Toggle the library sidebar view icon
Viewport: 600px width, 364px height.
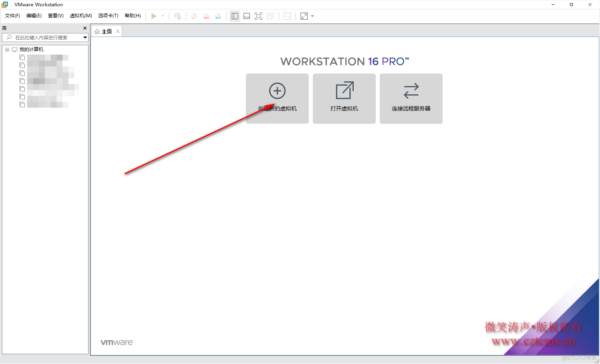pyautogui.click(x=235, y=16)
